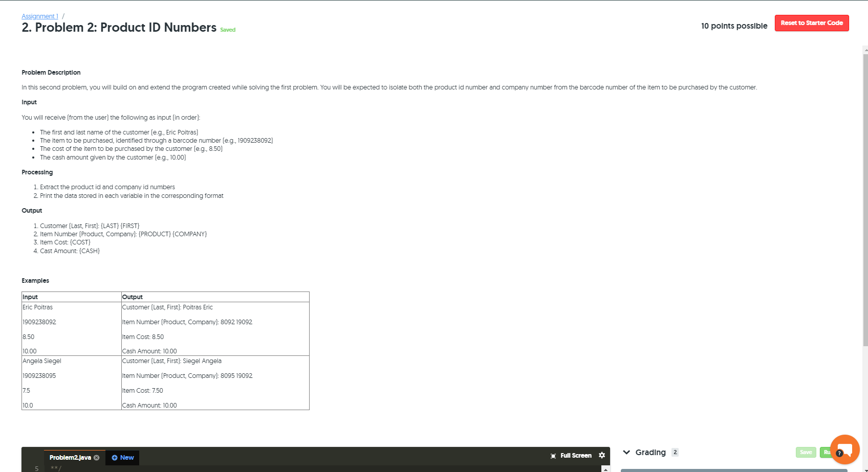
Task: Open the orange chat help bubble
Action: [x=845, y=449]
